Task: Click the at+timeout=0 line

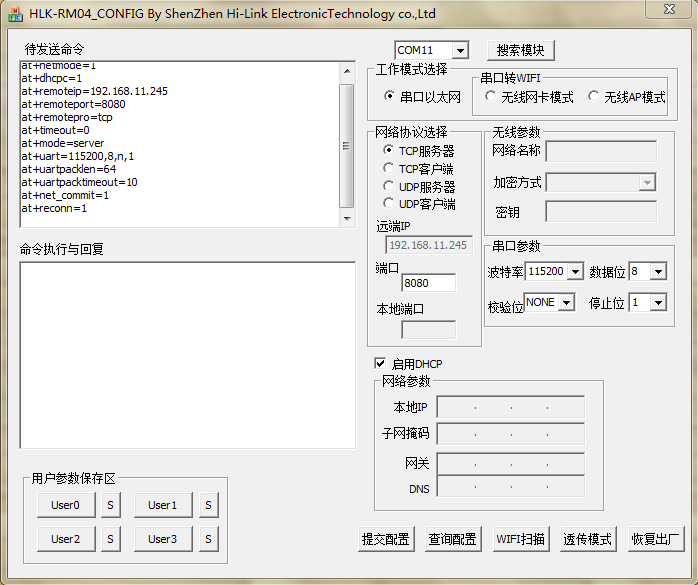Action: click(55, 130)
